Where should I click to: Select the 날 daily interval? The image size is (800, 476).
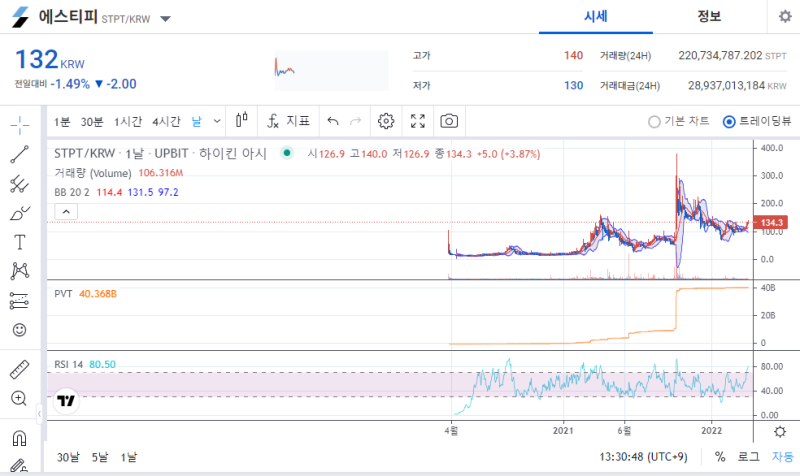[x=196, y=122]
